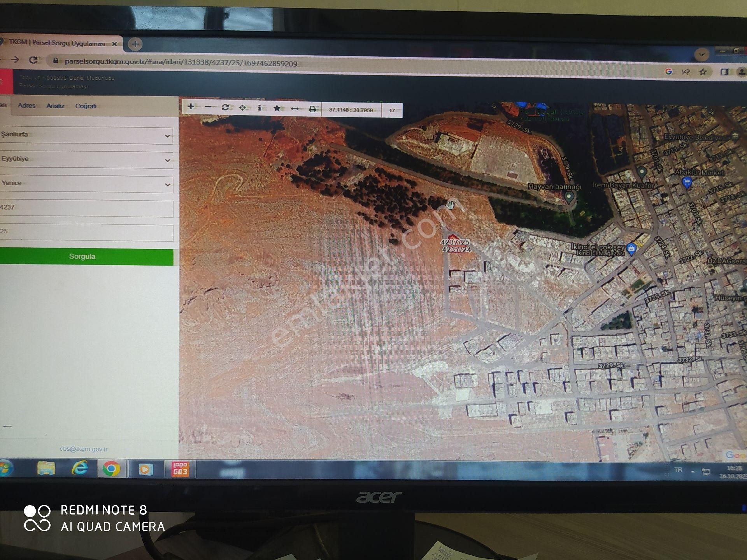This screenshot has height=560, width=747.
Task: Select the distance measure arrow tool
Action: tap(295, 108)
